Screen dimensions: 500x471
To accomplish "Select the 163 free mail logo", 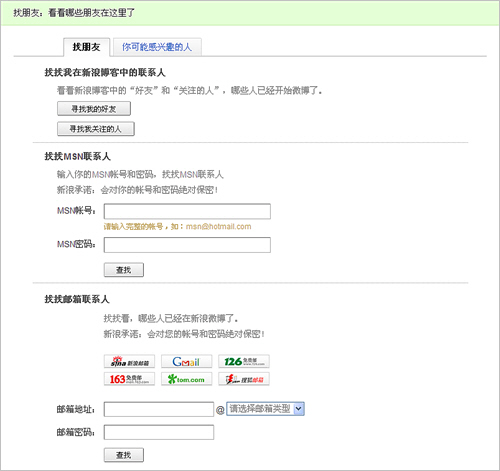I will tap(129, 379).
